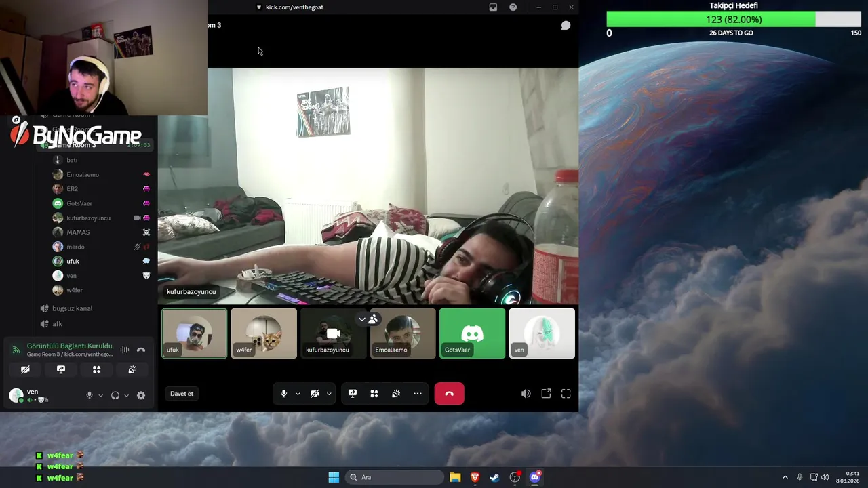Deafen with headphones icon in user panel

coord(115,396)
